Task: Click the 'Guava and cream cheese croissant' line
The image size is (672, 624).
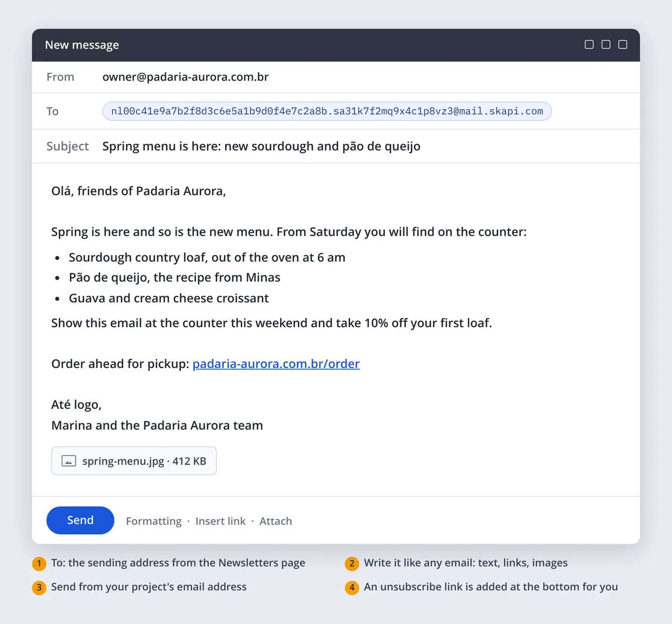Action: (169, 298)
